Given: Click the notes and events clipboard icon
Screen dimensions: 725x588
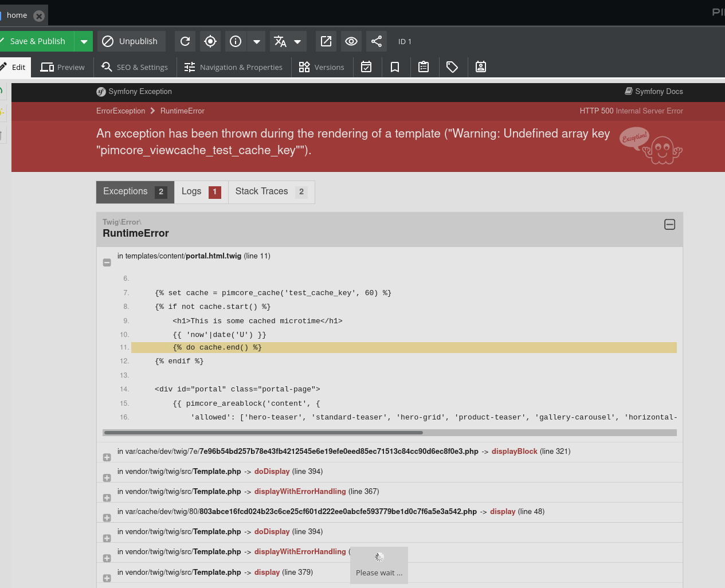Looking at the screenshot, I should click(x=424, y=67).
